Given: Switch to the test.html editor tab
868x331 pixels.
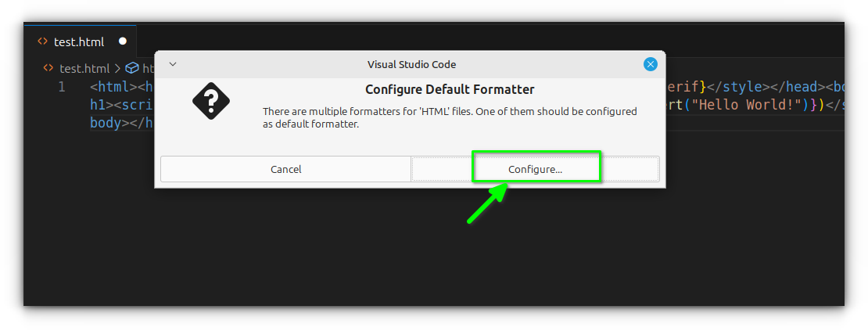Looking at the screenshot, I should point(78,41).
